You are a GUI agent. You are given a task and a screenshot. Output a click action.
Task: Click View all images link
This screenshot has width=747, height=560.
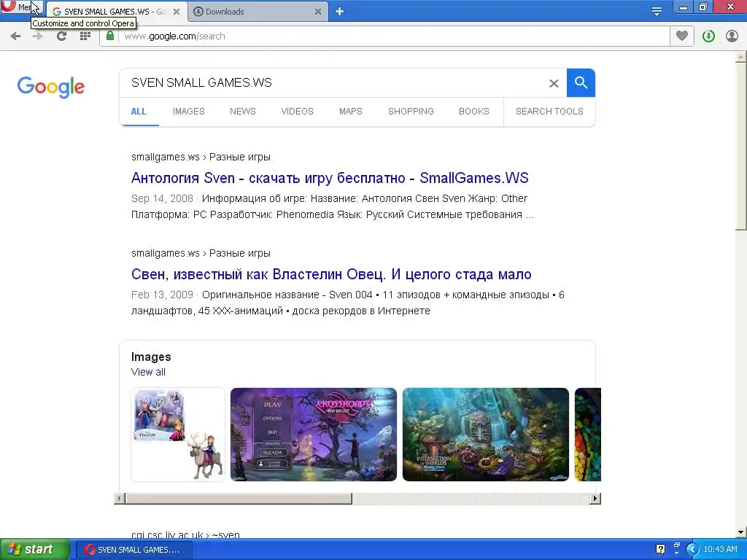[148, 372]
